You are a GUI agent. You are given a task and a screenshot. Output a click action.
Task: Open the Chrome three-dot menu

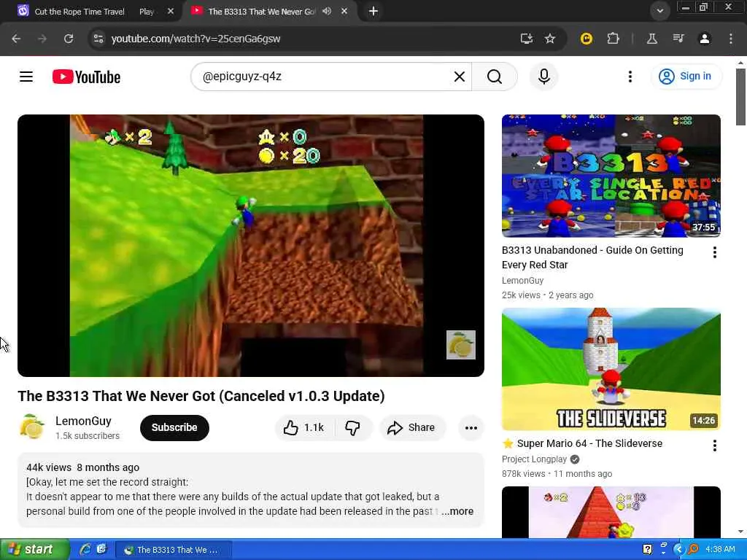coord(730,39)
